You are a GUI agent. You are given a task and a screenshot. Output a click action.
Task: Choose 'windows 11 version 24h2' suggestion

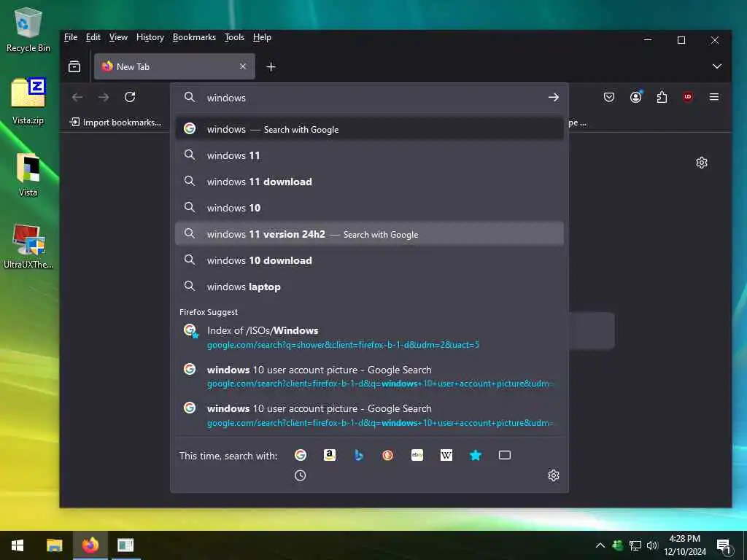point(369,234)
